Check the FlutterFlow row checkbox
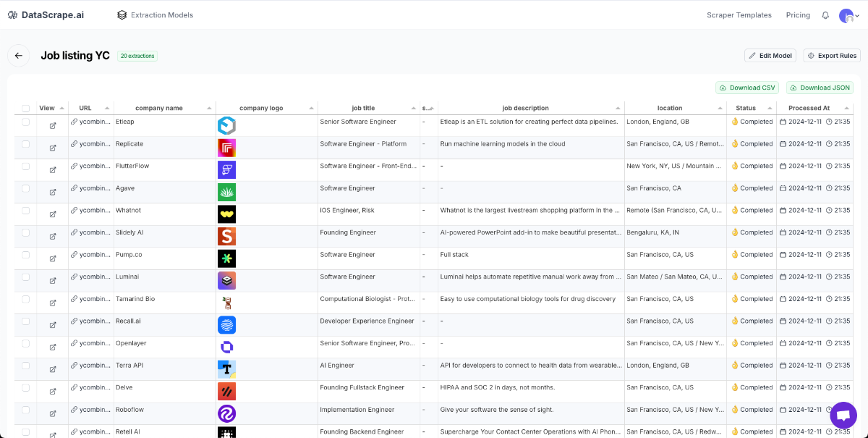The width and height of the screenshot is (868, 438). tap(26, 166)
